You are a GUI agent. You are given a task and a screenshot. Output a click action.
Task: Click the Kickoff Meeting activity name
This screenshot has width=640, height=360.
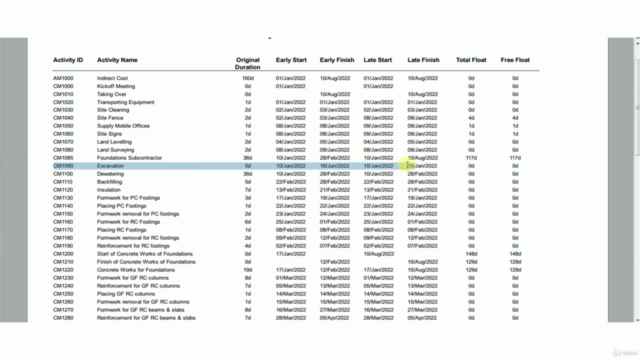pos(116,86)
